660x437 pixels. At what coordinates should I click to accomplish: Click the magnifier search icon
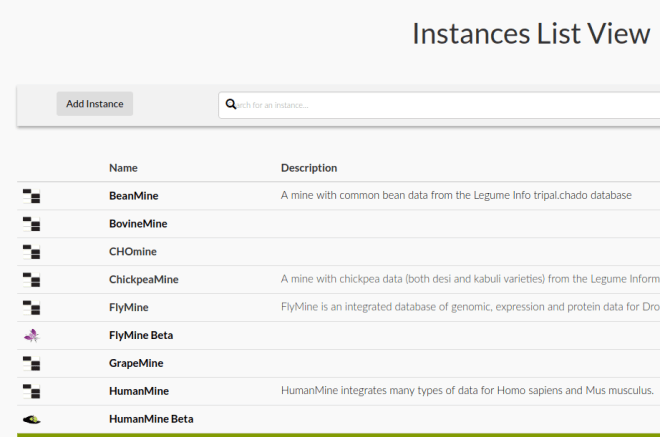pos(231,104)
